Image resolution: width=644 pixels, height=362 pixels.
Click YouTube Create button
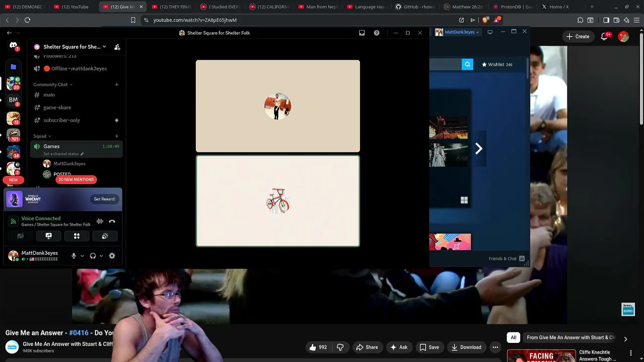tap(578, 36)
